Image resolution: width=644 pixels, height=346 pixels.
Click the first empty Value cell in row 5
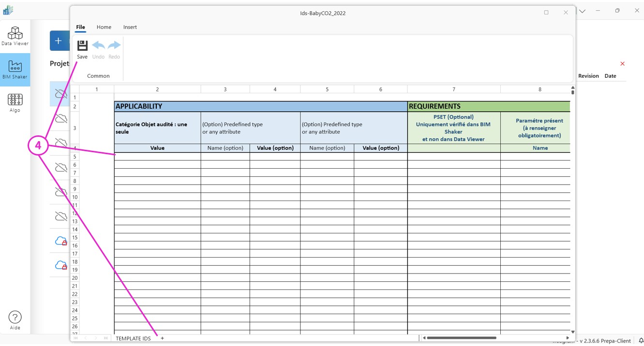click(157, 157)
